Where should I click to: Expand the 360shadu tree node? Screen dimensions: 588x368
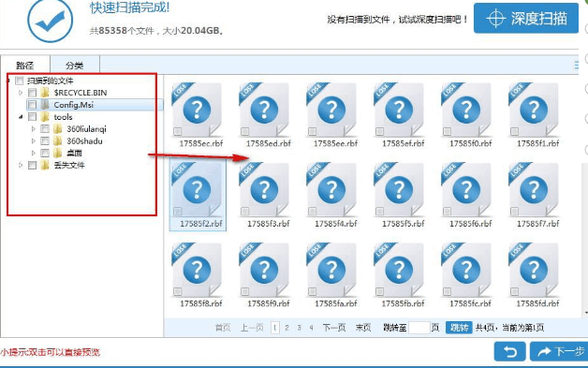(x=34, y=141)
